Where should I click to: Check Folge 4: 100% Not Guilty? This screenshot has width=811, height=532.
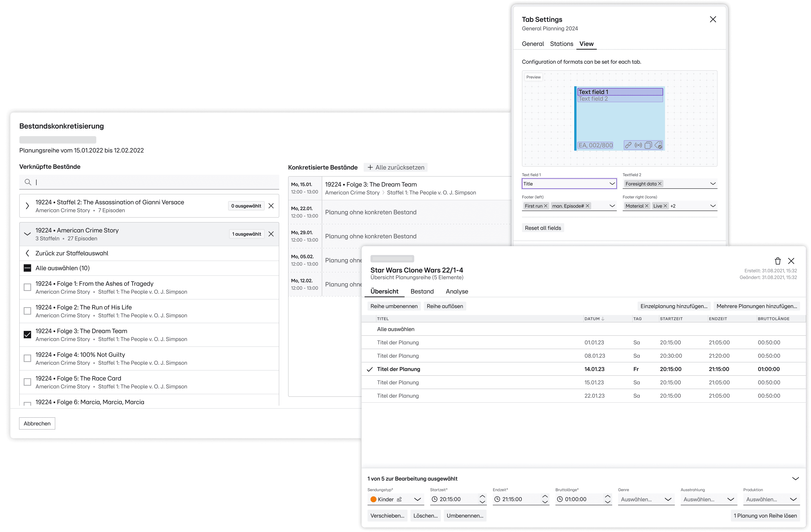coord(27,358)
